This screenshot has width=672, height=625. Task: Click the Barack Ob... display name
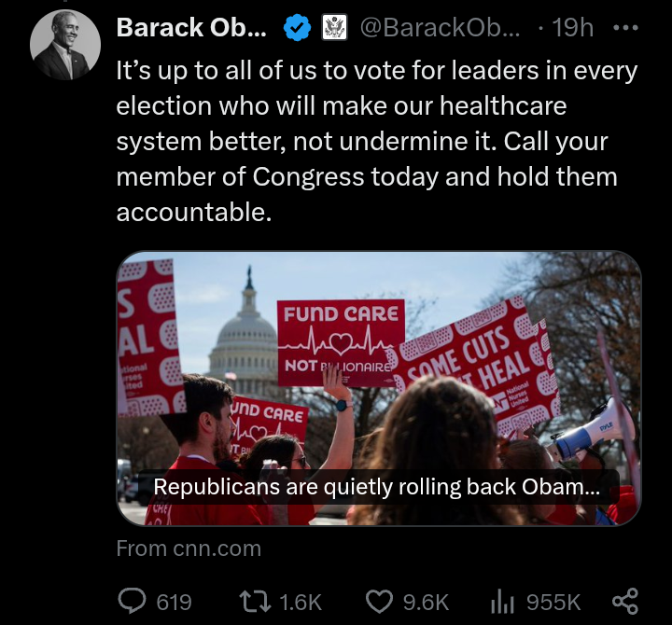tap(190, 29)
